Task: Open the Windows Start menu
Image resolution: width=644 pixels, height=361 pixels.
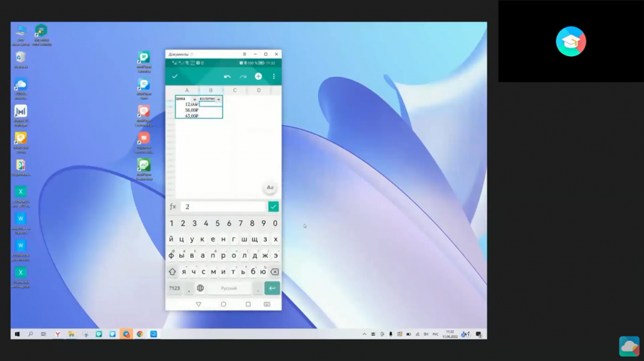Action: point(17,335)
